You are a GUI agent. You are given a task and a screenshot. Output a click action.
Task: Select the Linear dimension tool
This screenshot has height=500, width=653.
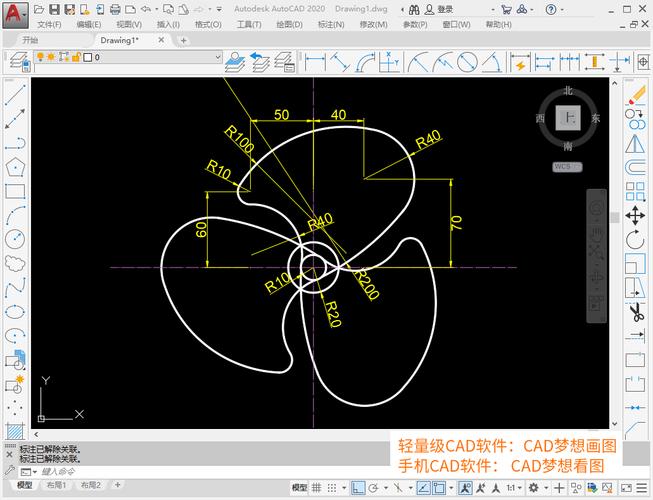click(315, 62)
